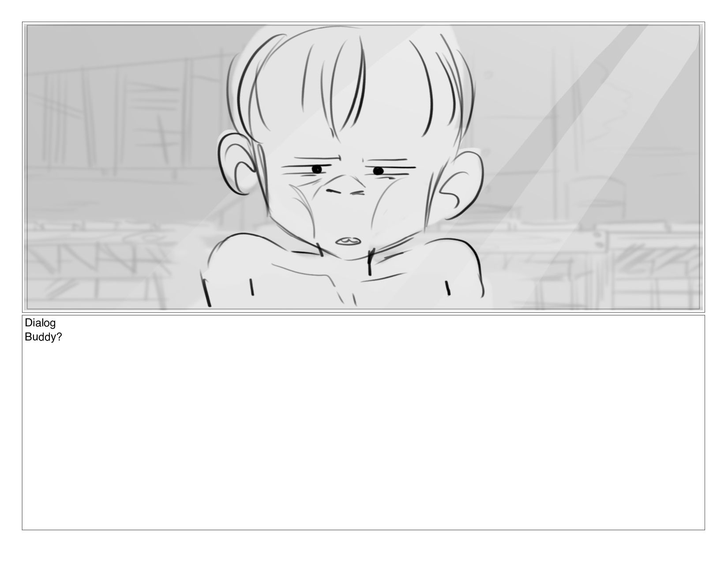Viewport: 728px width, 563px height.
Task: Click the character's hair fringe
Action: pyautogui.click(x=349, y=84)
